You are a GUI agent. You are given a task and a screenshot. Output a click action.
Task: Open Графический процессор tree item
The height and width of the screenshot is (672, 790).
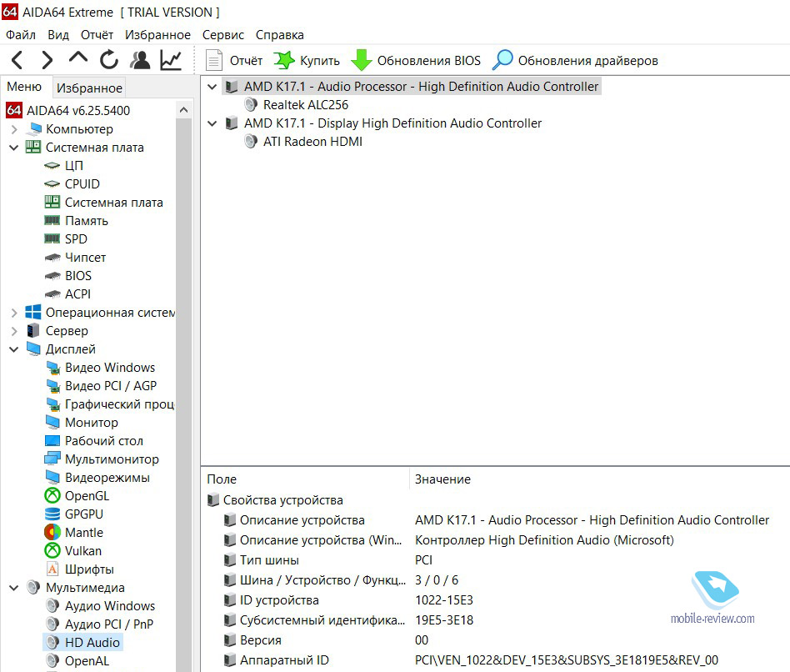109,404
